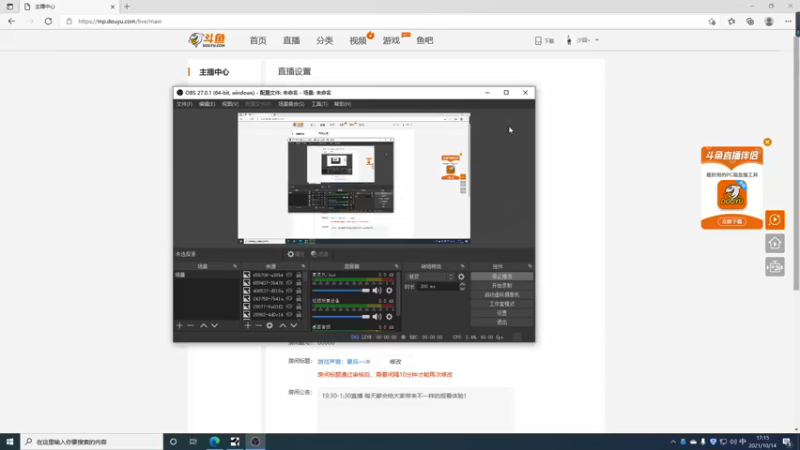800x450 pixels.
Task: Open the OBS 文件(F) menu
Action: (x=184, y=104)
